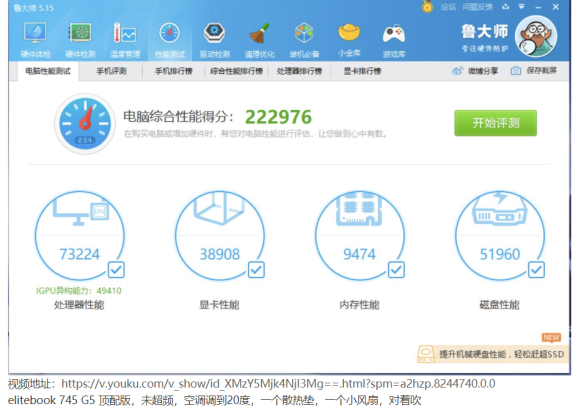Open the 硬件体检 hardware checkup icon
This screenshot has height=409, width=581.
pos(35,40)
